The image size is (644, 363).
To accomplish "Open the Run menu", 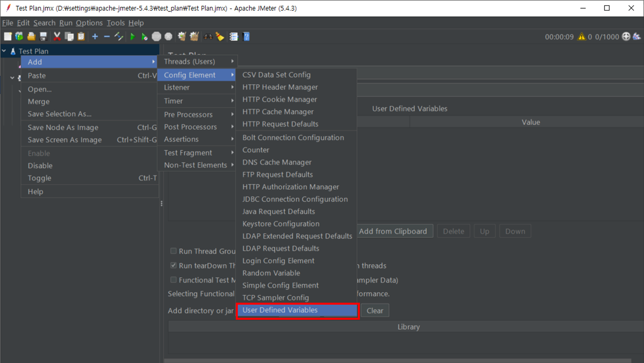I will tap(66, 23).
